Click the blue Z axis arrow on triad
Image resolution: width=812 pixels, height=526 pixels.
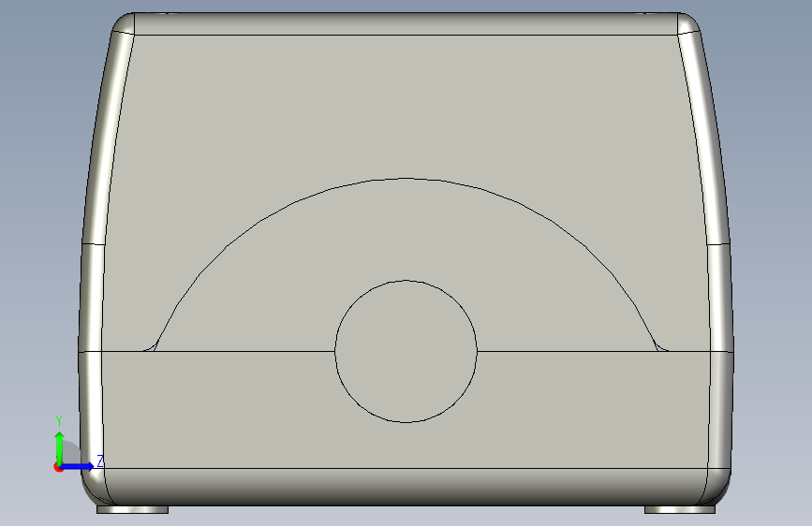pos(78,466)
